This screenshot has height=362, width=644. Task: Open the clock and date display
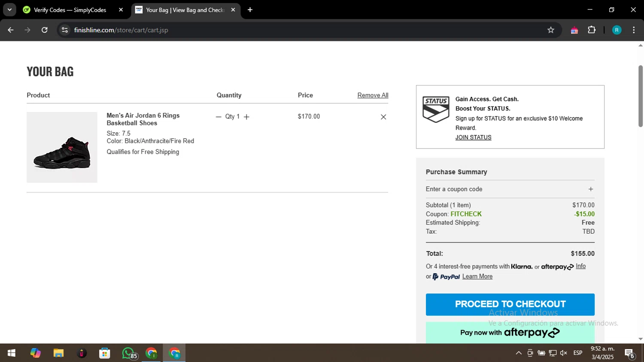pyautogui.click(x=602, y=353)
